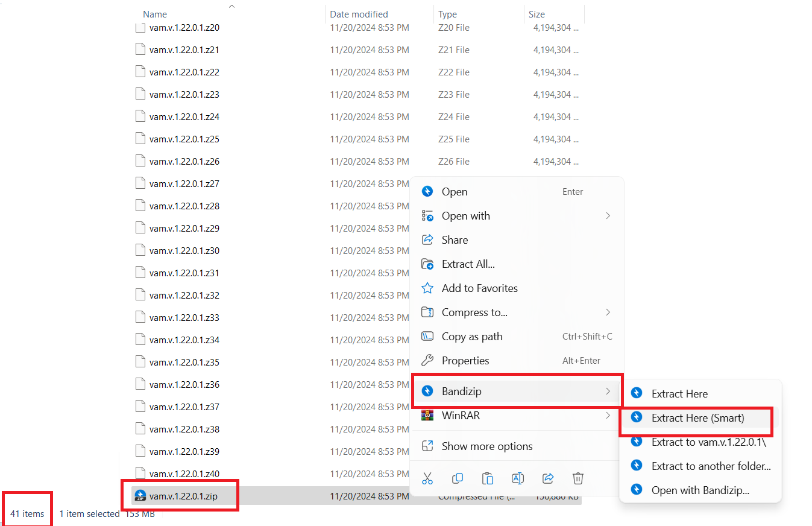Image resolution: width=812 pixels, height=526 pixels.
Task: Select file vam.v.1.22.0.1.z34
Action: coord(184,340)
